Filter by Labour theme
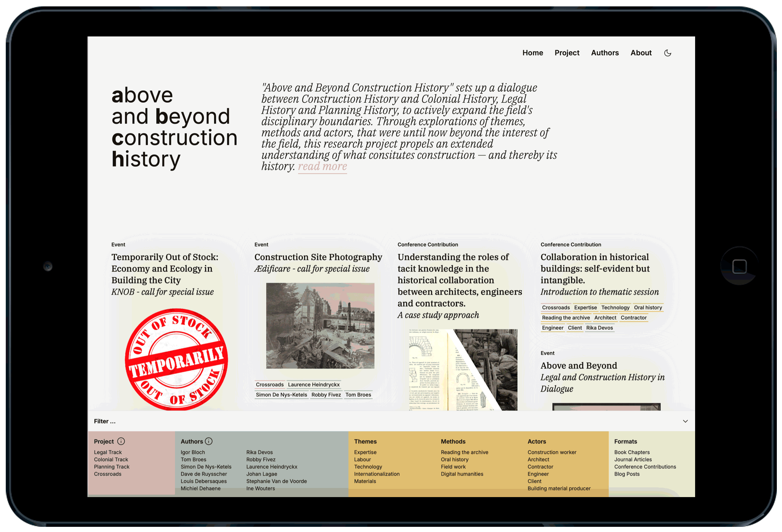Image resolution: width=782 pixels, height=532 pixels. [x=362, y=459]
